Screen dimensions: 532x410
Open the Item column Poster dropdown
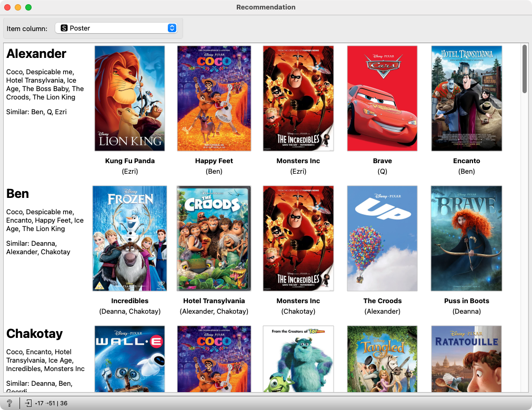pos(116,28)
